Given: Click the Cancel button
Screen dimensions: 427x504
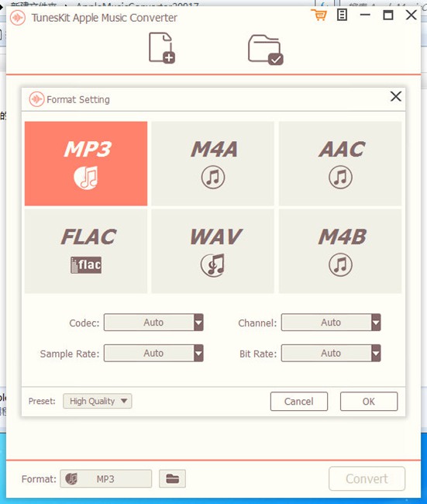Looking at the screenshot, I should point(299,402).
